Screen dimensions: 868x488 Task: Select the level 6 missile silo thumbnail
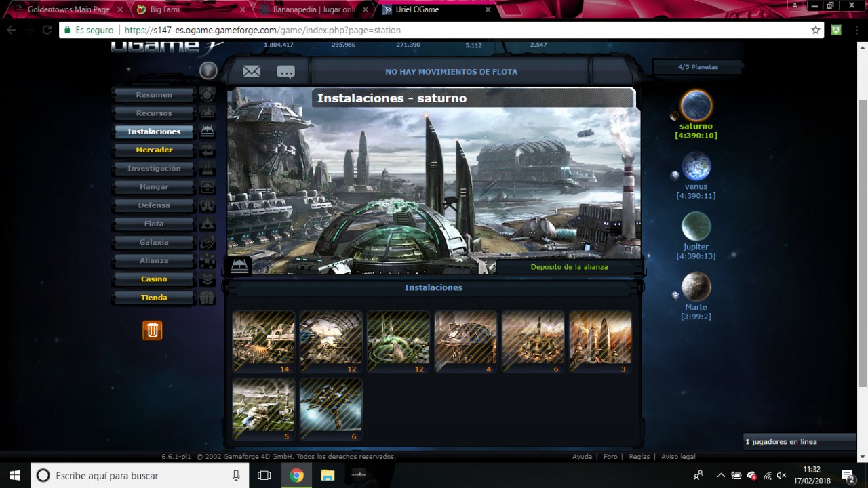[x=533, y=342]
